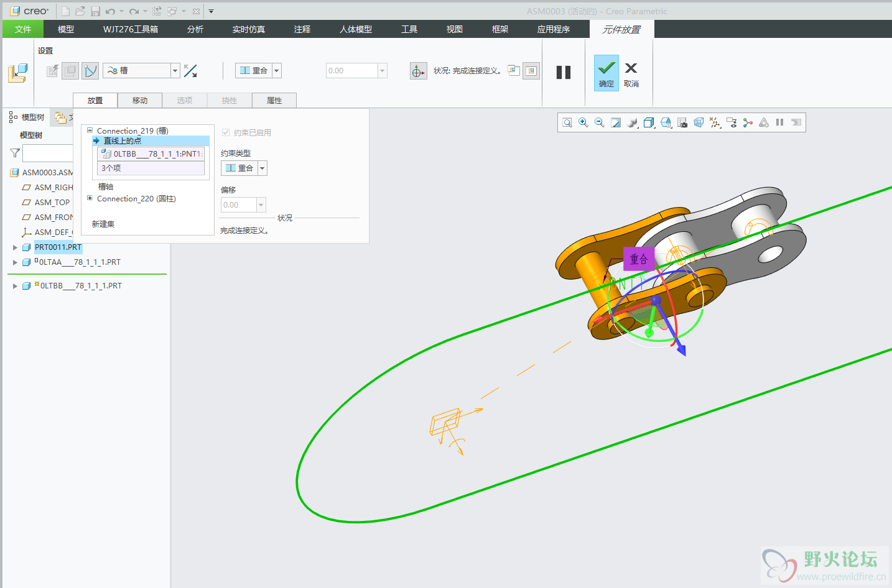Click 新建集 to add new set
Viewport: 892px width, 588px height.
pyautogui.click(x=103, y=224)
